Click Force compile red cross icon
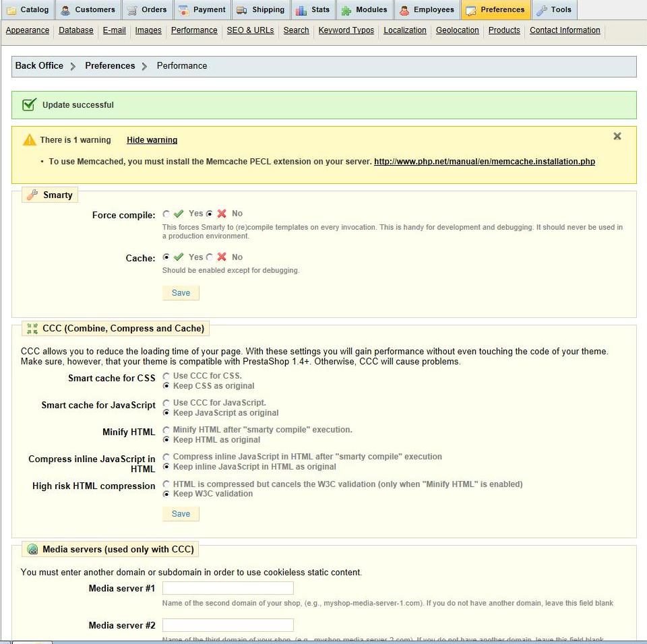The height and width of the screenshot is (644, 647). pos(222,214)
